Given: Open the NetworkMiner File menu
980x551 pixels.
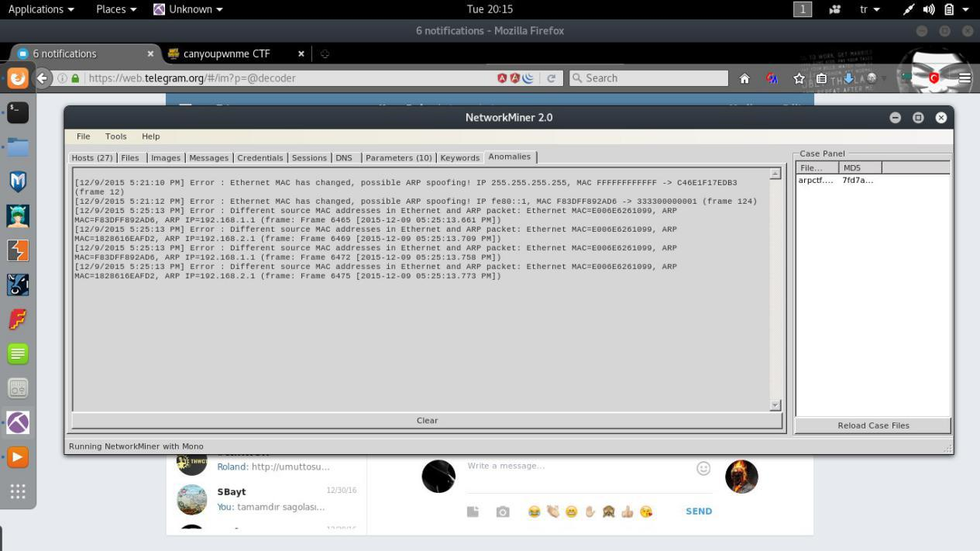Looking at the screenshot, I should point(83,136).
